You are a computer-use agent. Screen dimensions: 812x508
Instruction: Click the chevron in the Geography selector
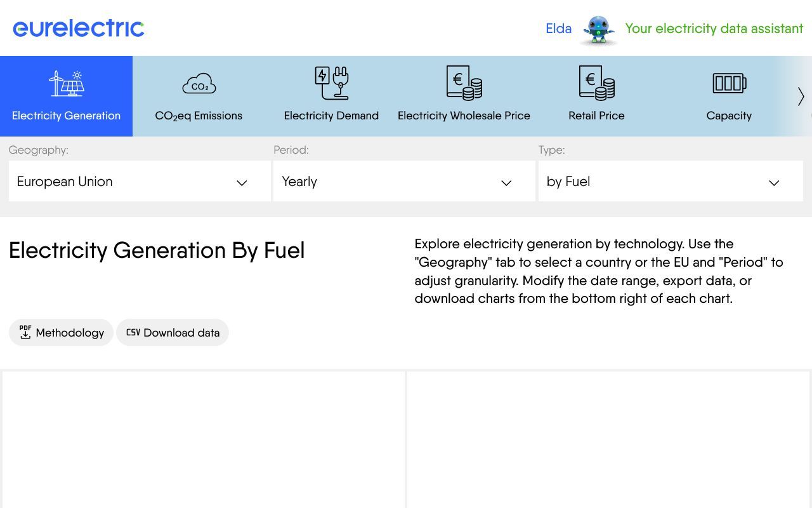(242, 183)
